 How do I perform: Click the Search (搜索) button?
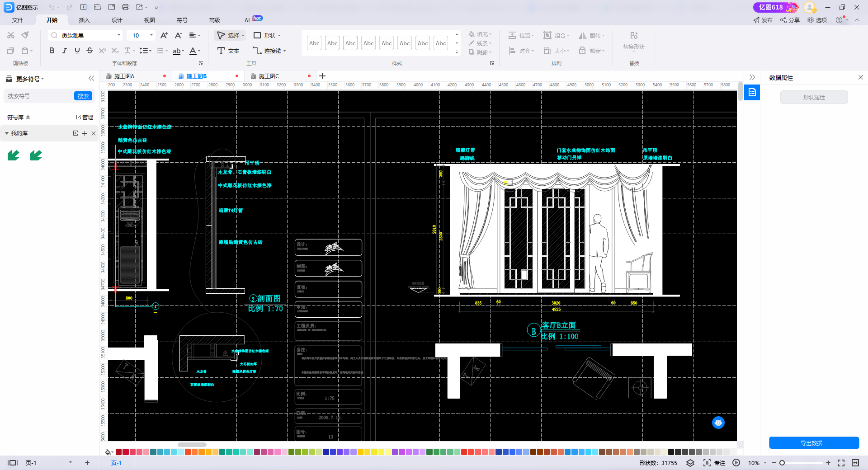click(83, 96)
